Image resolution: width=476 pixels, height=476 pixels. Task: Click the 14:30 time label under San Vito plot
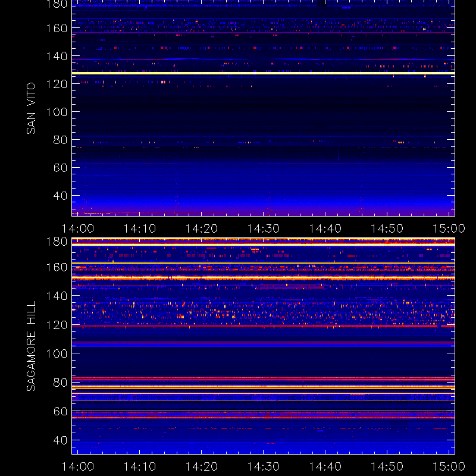click(x=264, y=228)
